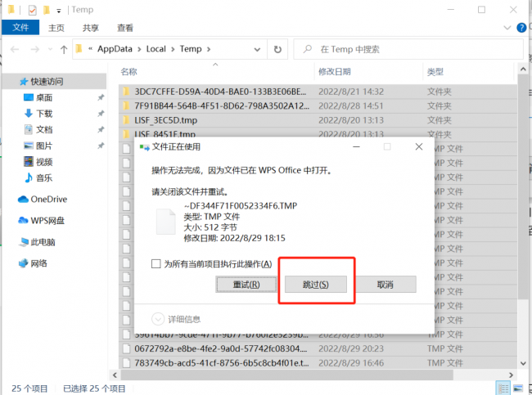The width and height of the screenshot is (532, 395).
Task: Click the file list scroll up arrow
Action: tap(523, 70)
